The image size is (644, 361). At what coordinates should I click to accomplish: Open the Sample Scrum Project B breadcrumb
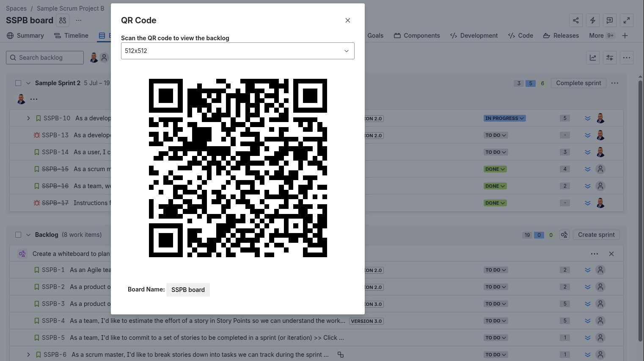click(x=70, y=8)
